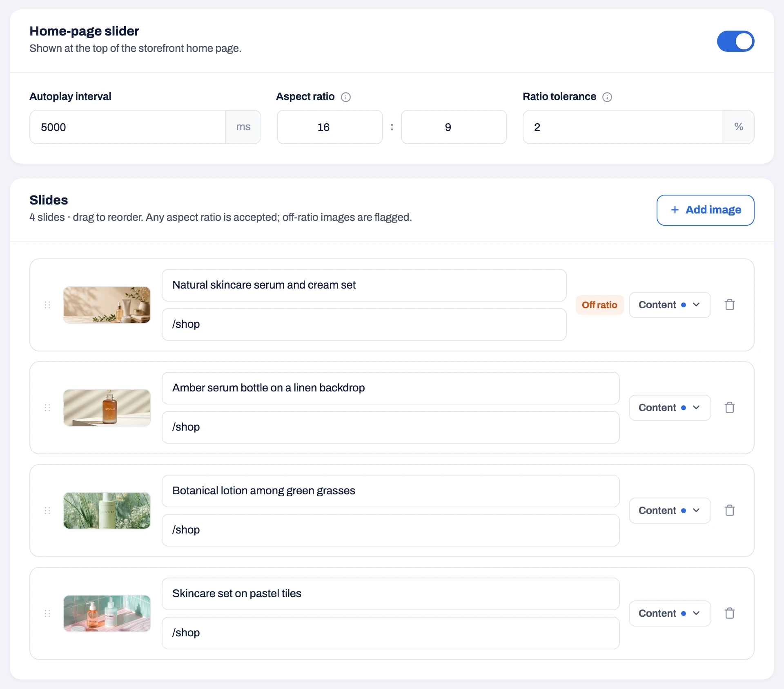784x689 pixels.
Task: Focus the aspect ratio height field showing 9
Action: [x=454, y=127]
